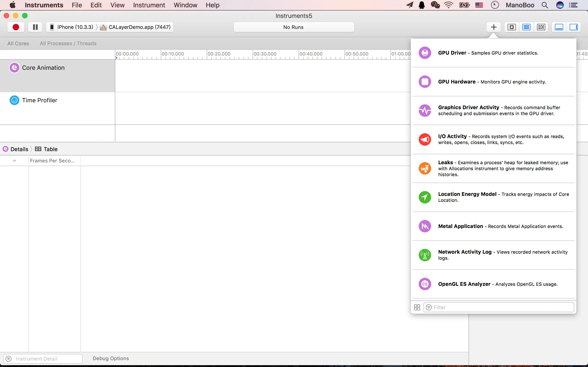Choose OpenGL ES Analyzer instrument

click(464, 284)
